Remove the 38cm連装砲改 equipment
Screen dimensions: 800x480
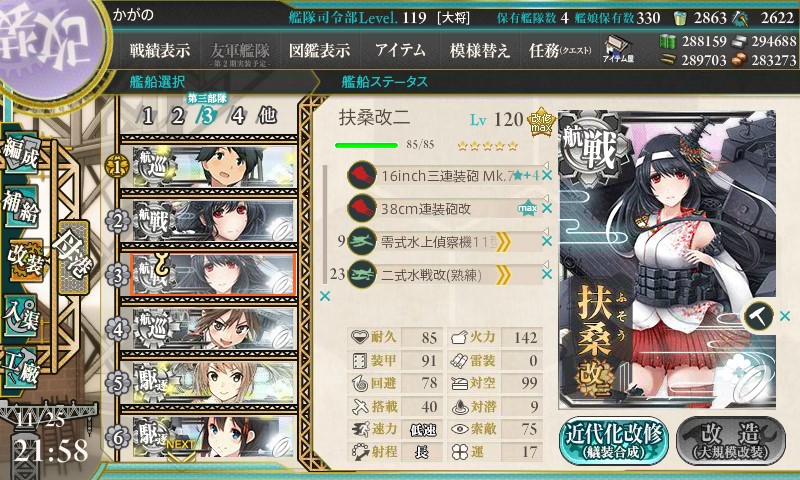[x=547, y=208]
